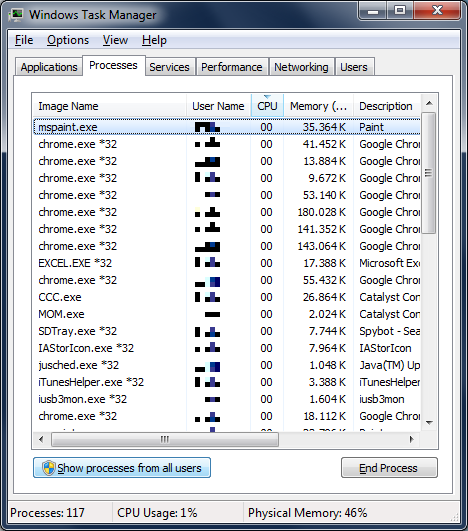Click Processes: 117 in status bar
Screen dimensions: 468x531
[x=47, y=512]
